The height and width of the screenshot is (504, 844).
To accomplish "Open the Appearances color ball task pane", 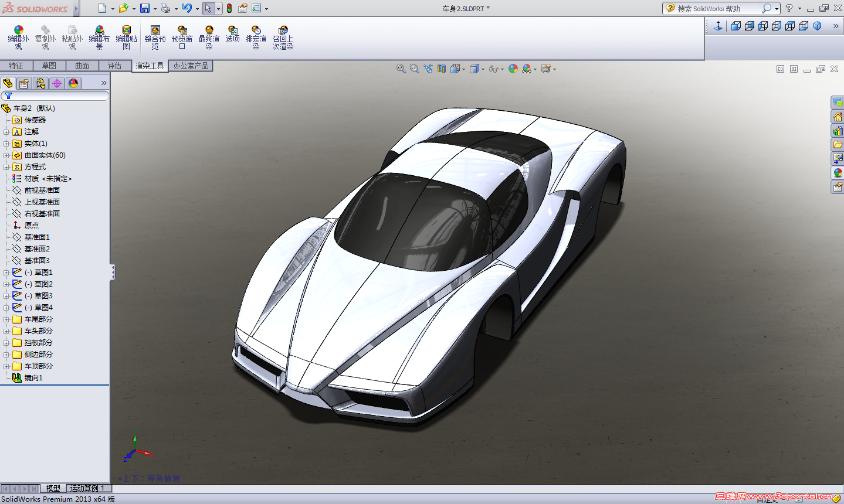I will click(x=838, y=173).
